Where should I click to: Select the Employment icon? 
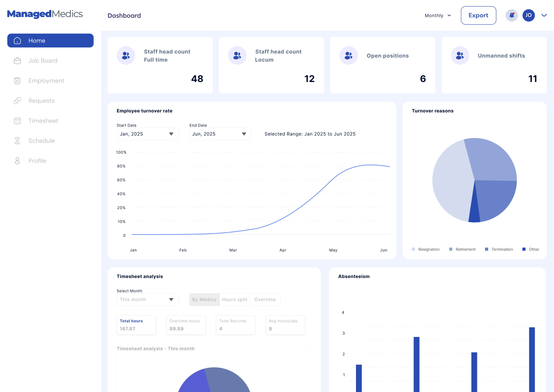pos(17,80)
